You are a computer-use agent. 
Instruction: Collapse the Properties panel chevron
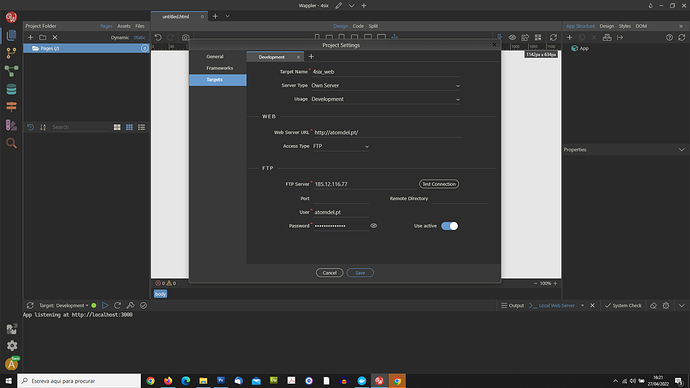point(682,150)
